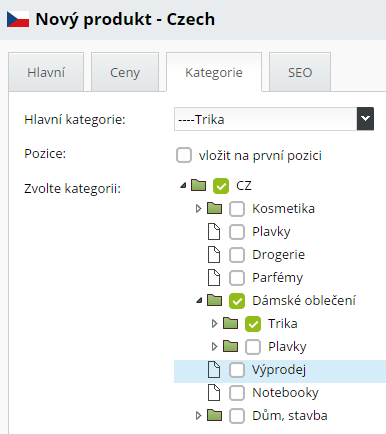Click the Dům, stavba folder icon
This screenshot has width=386, height=434.
pyautogui.click(x=214, y=415)
